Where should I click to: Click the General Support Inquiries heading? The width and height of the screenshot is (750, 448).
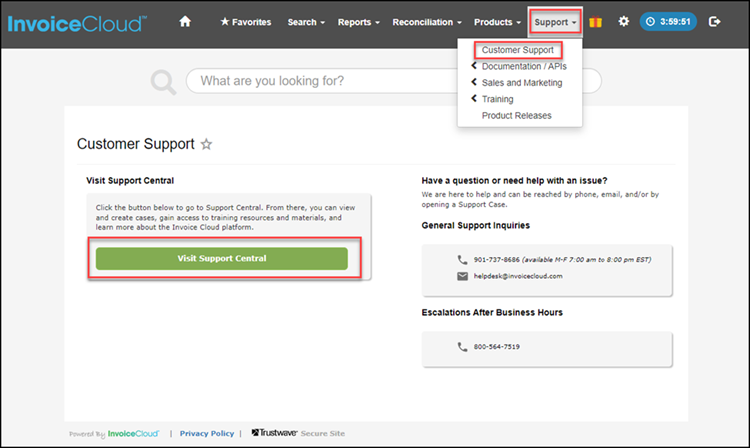tap(475, 225)
